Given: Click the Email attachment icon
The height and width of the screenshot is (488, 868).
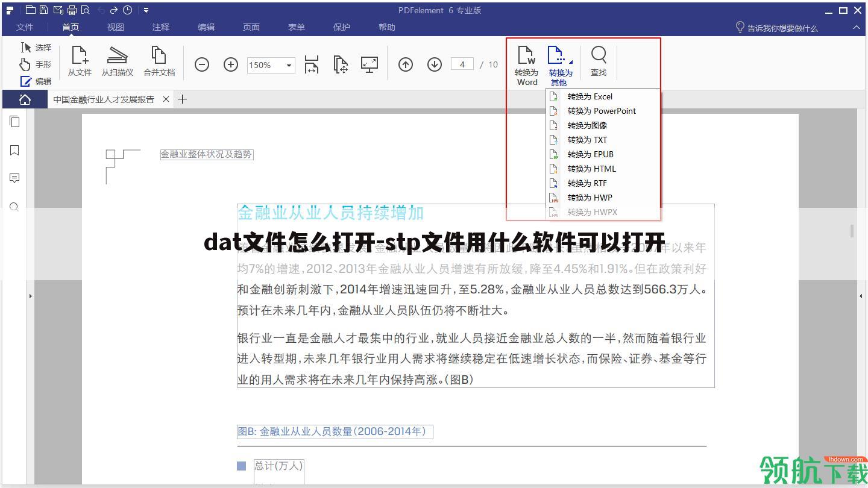Looking at the screenshot, I should tap(58, 10).
